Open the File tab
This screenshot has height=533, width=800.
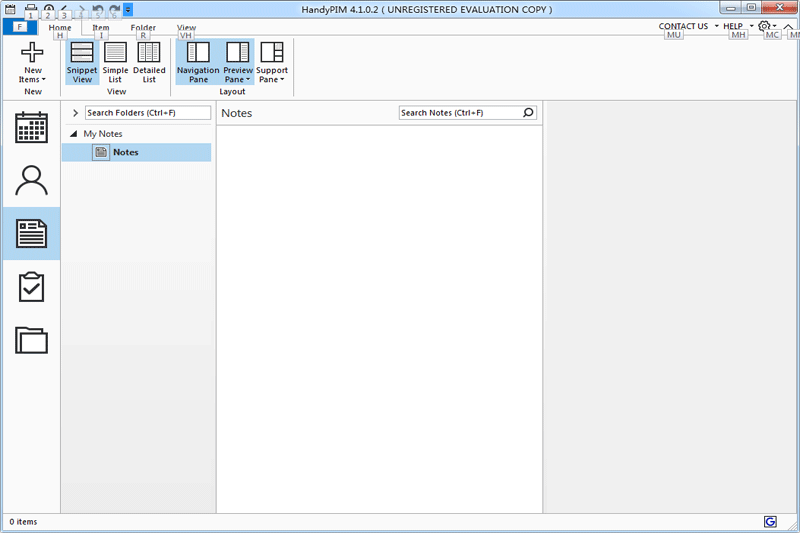click(20, 27)
